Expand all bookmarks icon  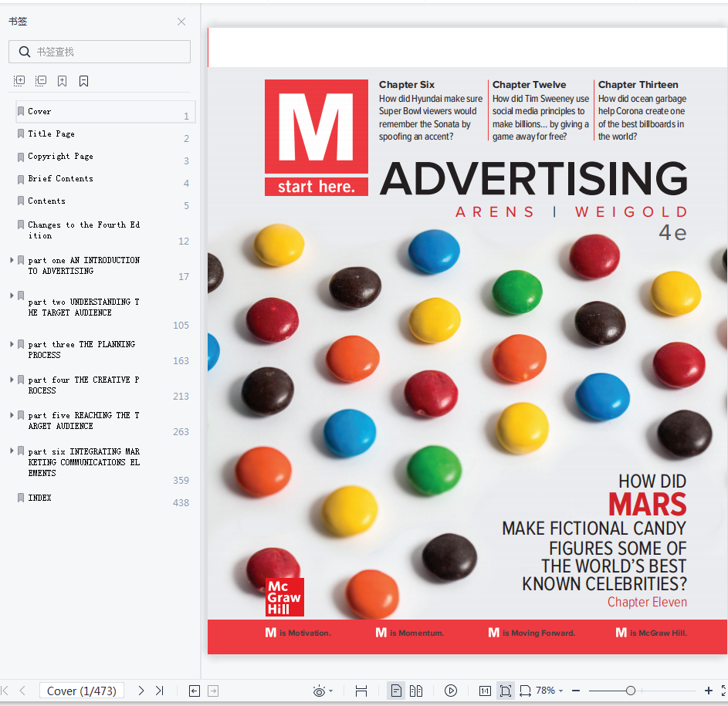(x=19, y=81)
